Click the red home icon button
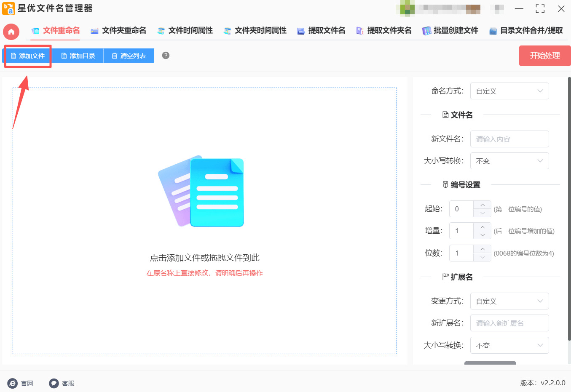The image size is (571, 392). click(11, 32)
